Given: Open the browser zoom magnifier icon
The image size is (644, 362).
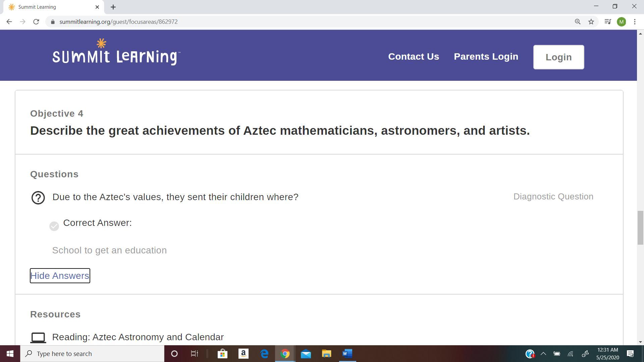Looking at the screenshot, I should coord(578,22).
